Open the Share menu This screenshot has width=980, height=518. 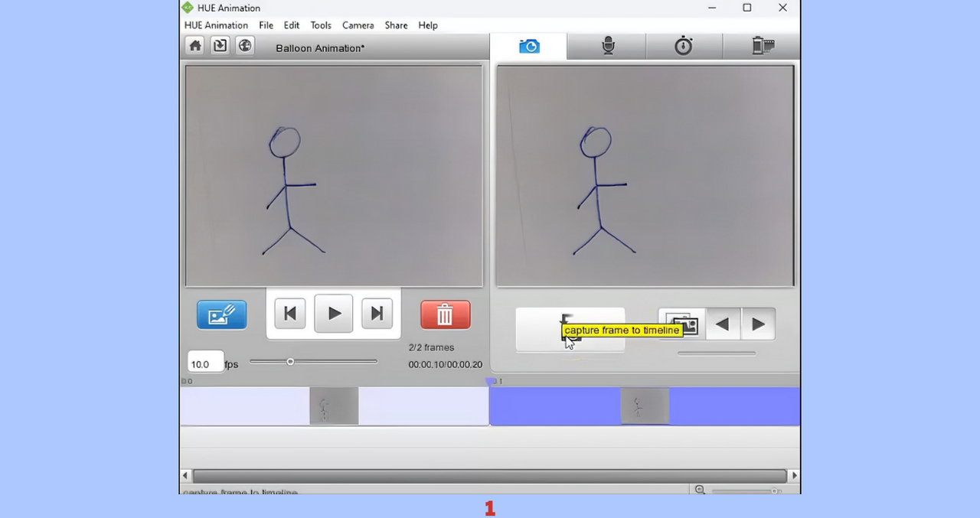396,25
